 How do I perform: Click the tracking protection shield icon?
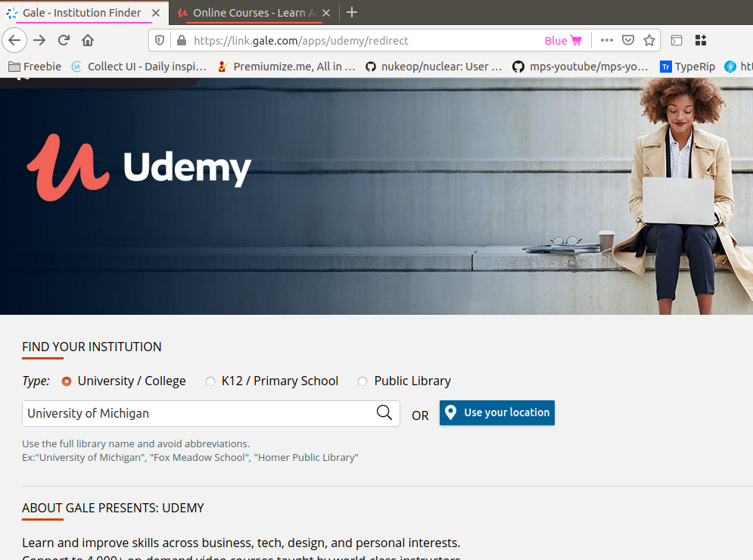tap(160, 41)
